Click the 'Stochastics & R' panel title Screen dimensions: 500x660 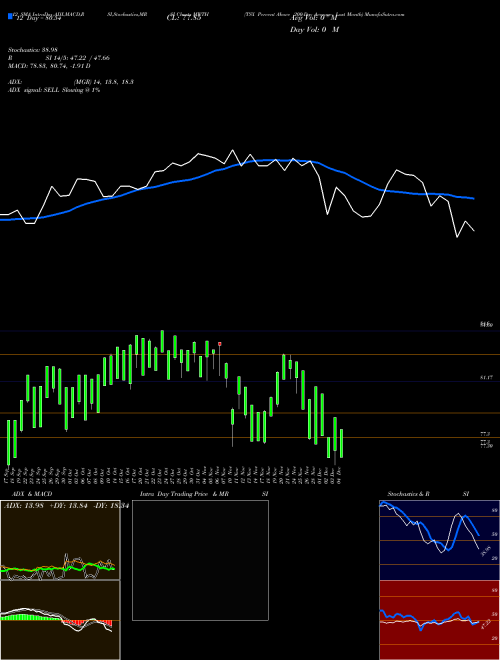click(x=409, y=494)
